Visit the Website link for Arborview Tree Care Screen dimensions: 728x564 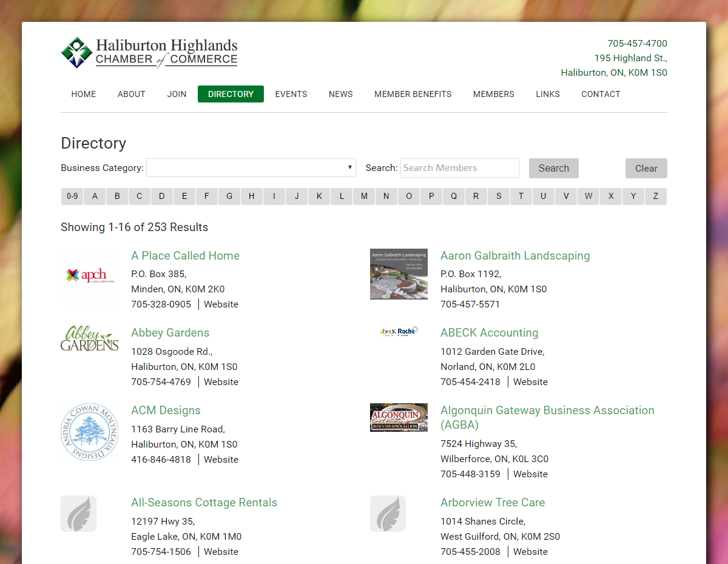click(530, 552)
